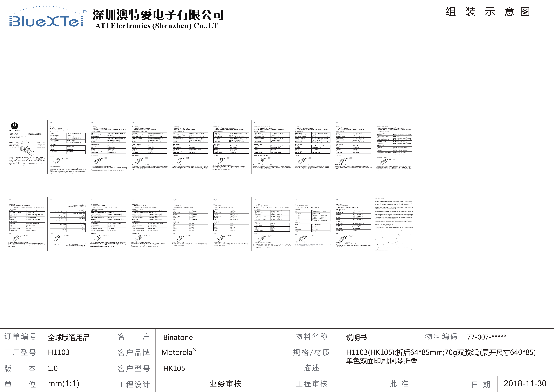
Task: Open the FR instruction panel
Action: click(x=109, y=147)
